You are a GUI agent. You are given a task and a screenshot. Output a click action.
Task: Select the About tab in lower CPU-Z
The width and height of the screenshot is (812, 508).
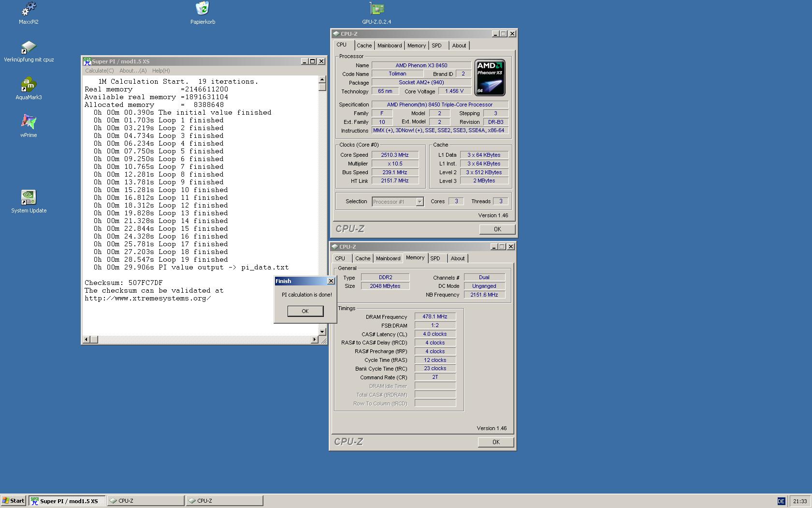click(x=458, y=258)
